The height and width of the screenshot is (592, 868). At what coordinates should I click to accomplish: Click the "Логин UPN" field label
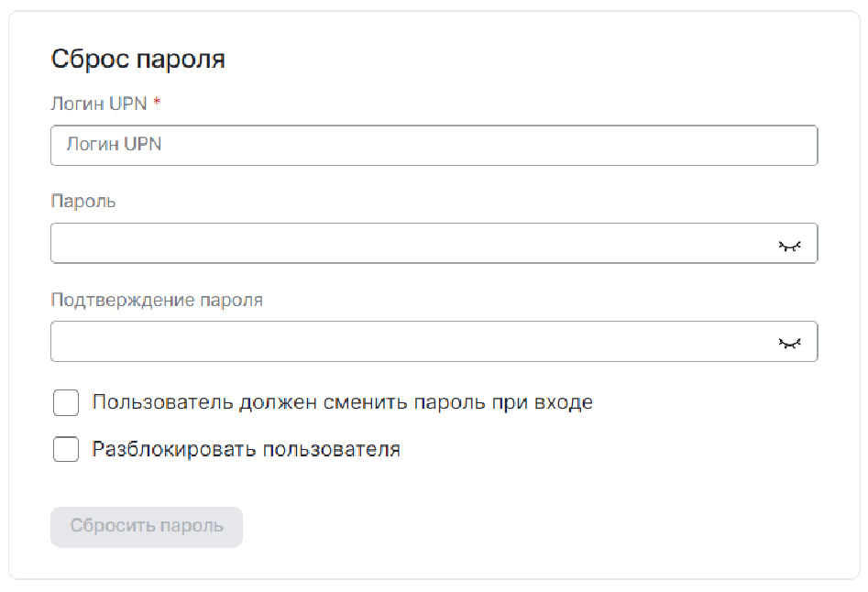click(98, 104)
